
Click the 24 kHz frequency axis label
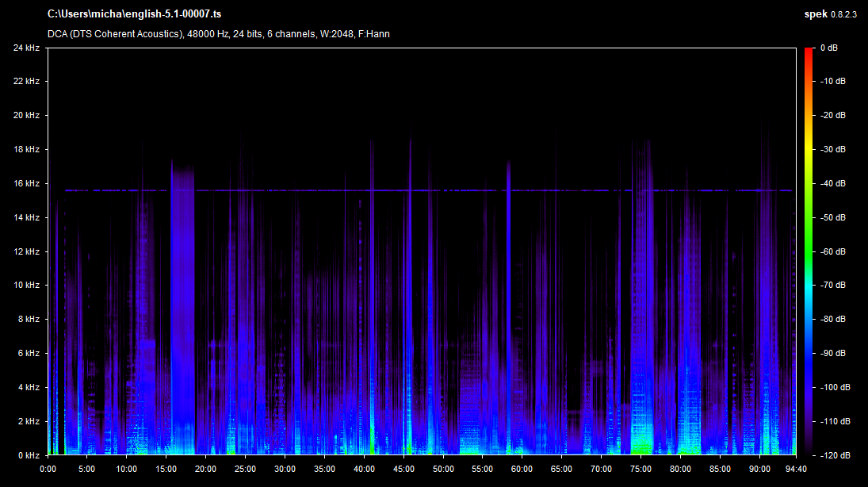click(x=25, y=48)
